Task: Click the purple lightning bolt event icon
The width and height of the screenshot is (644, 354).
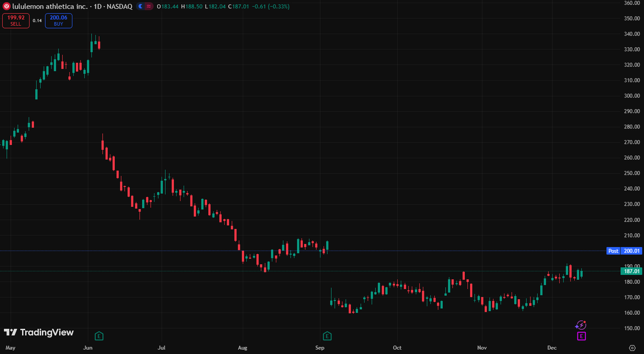Action: 581,324
